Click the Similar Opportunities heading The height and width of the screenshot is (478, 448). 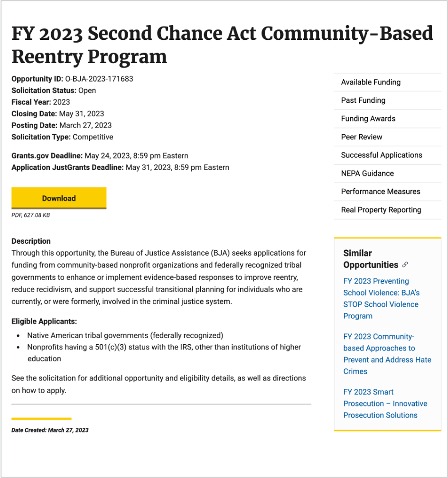pos(370,259)
